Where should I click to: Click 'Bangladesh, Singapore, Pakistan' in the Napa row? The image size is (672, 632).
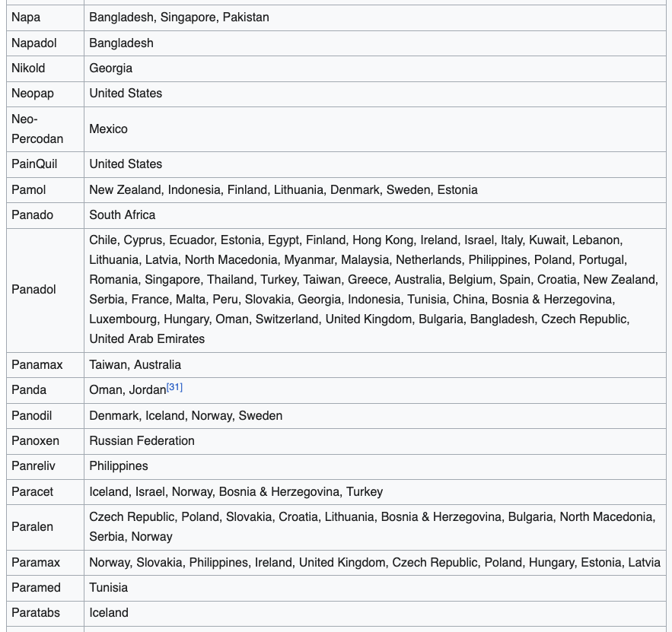point(179,17)
